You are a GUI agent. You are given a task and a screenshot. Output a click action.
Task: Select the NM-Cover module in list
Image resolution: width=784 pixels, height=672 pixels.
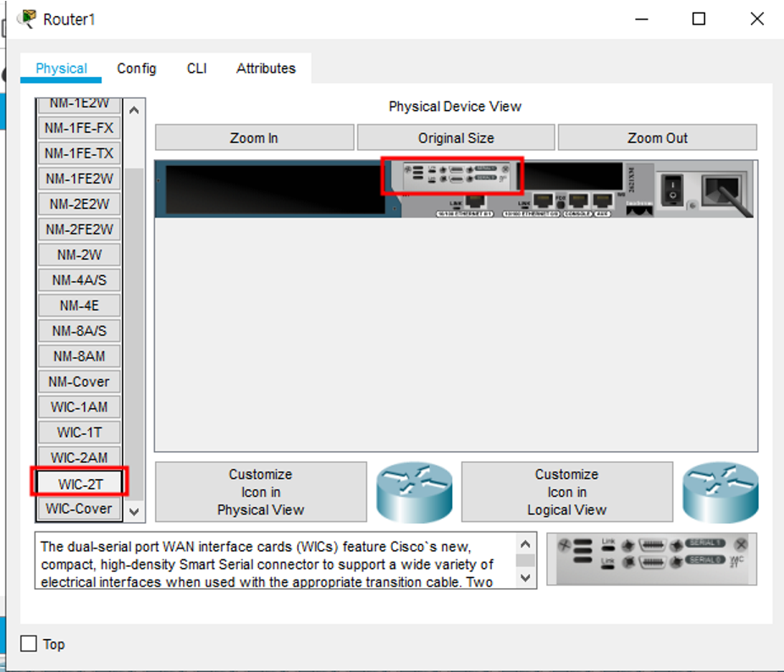tap(80, 382)
